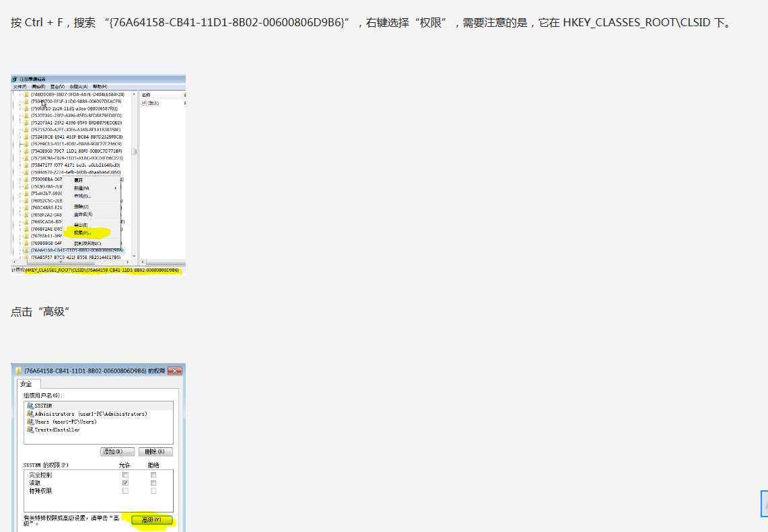
Task: Open the 编辑(E) menu
Action: click(38, 87)
